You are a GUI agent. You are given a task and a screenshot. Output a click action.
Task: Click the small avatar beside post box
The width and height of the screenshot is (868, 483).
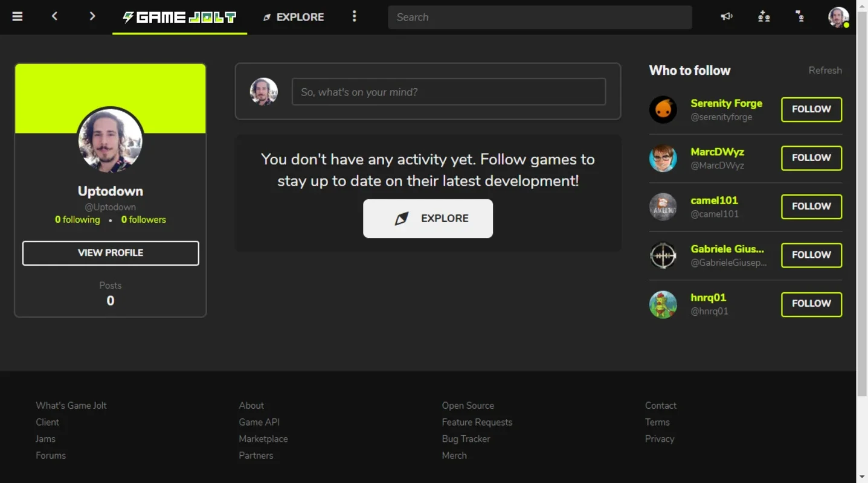(x=264, y=92)
